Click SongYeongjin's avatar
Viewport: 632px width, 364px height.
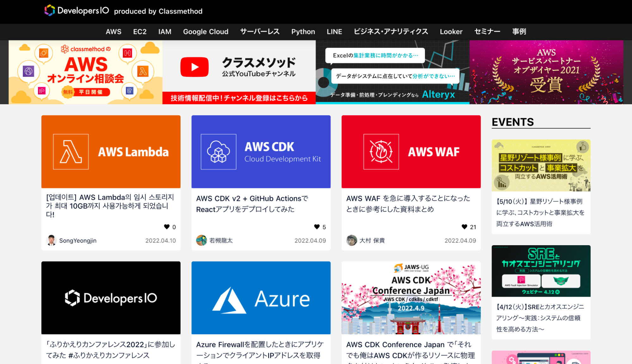[x=51, y=240]
